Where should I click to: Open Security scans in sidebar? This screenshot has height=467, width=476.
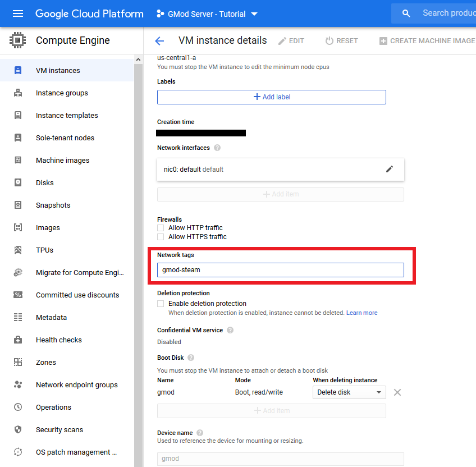pyautogui.click(x=67, y=430)
